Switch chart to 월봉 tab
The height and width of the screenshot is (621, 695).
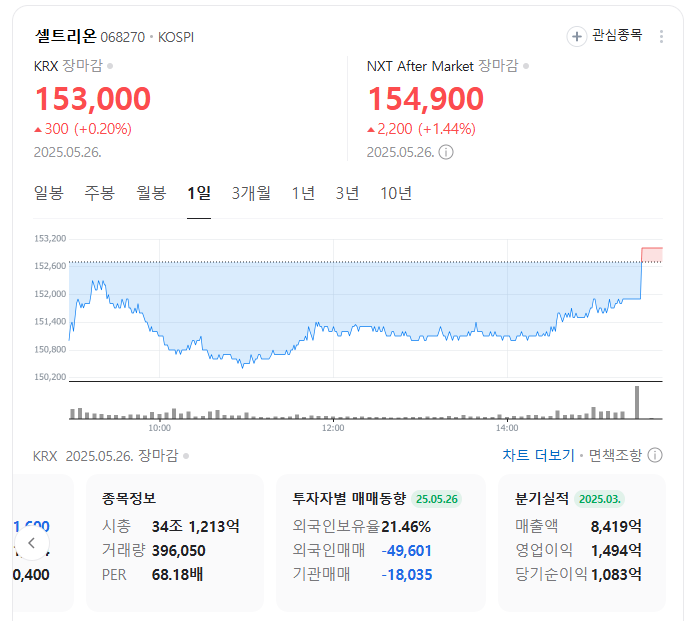coord(151,193)
